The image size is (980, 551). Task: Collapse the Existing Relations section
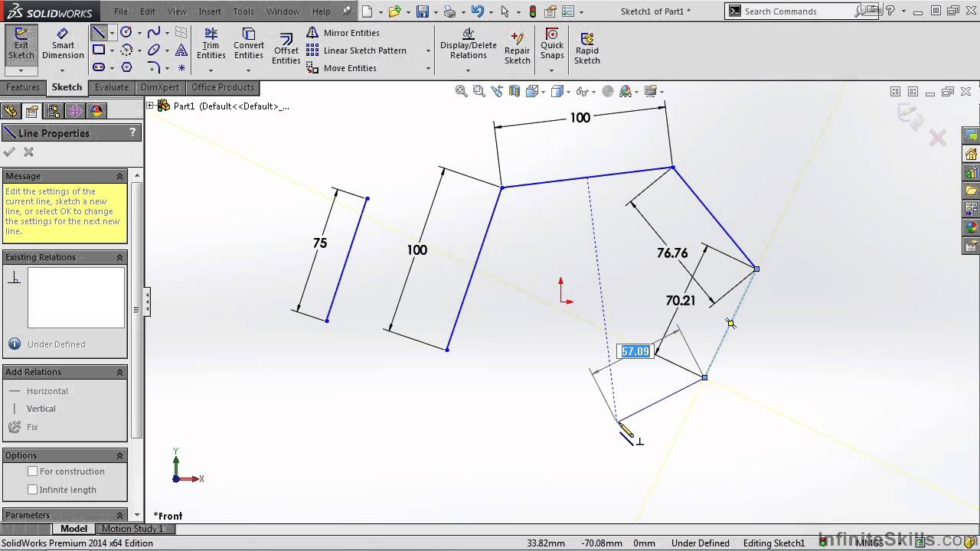coord(119,257)
